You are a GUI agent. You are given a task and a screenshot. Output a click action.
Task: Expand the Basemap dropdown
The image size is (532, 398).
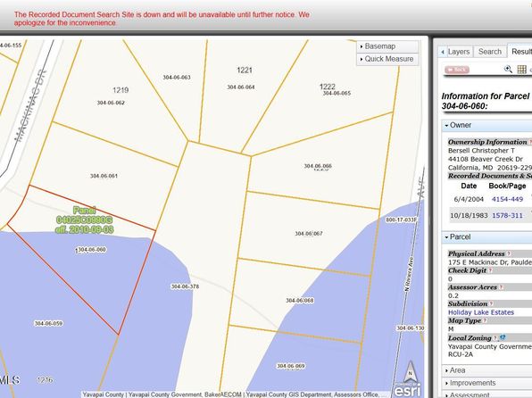(387, 46)
